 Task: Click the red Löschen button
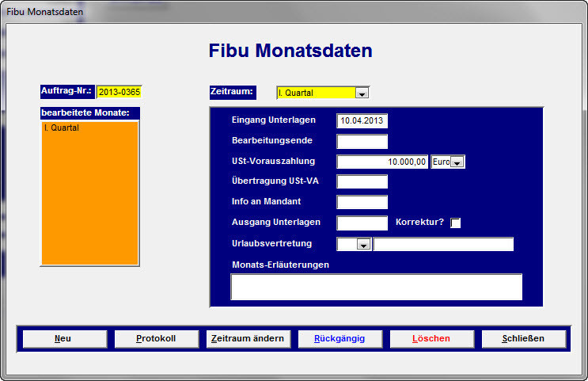(432, 338)
